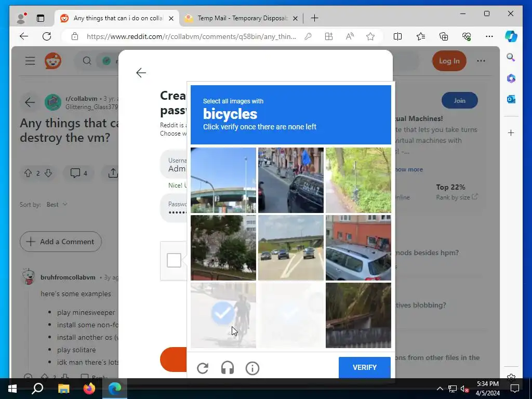Open the r/collabvm subreddit link
Screen dimensions: 532x399
pyautogui.click(x=82, y=99)
